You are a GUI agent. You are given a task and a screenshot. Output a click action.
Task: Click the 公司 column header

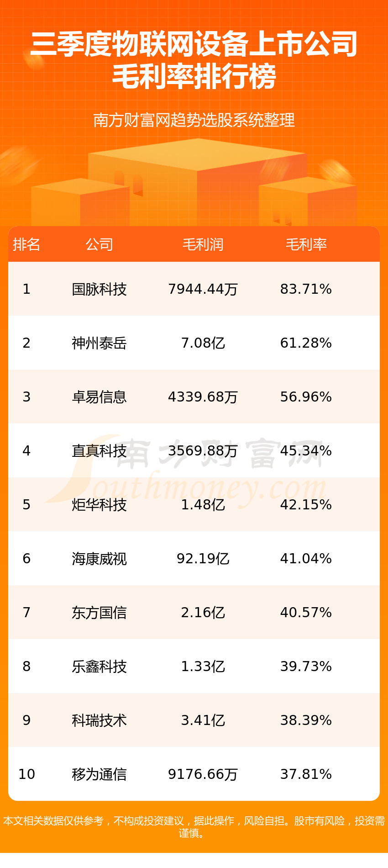tap(99, 245)
